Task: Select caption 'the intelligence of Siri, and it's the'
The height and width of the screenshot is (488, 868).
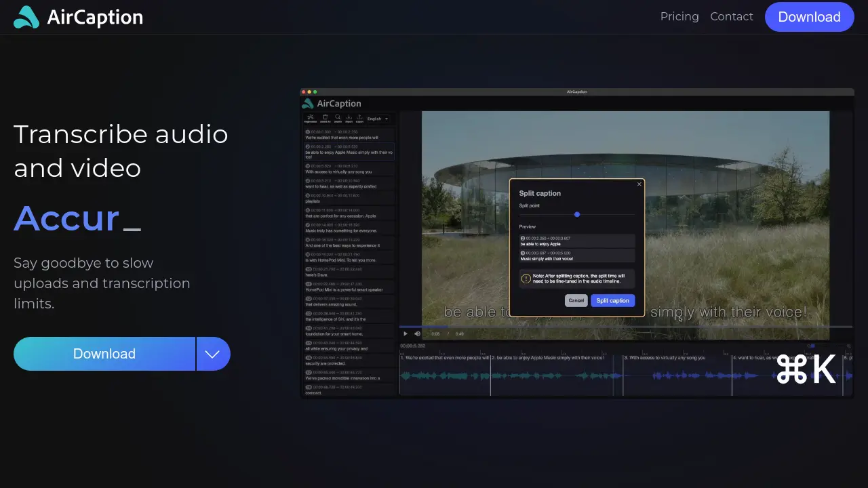Action: (x=349, y=316)
